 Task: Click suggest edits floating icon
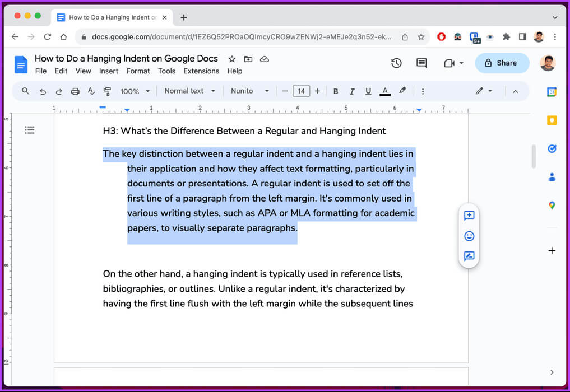point(469,256)
